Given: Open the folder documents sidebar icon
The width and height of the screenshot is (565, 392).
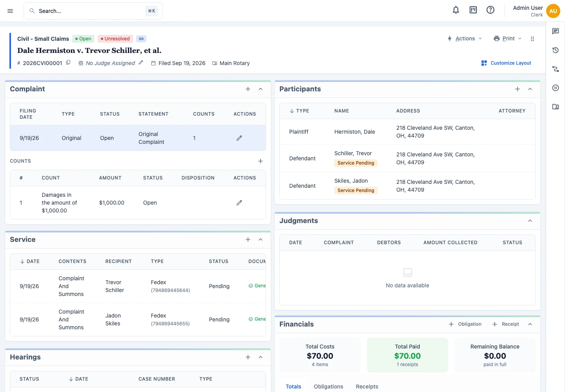Looking at the screenshot, I should [556, 107].
